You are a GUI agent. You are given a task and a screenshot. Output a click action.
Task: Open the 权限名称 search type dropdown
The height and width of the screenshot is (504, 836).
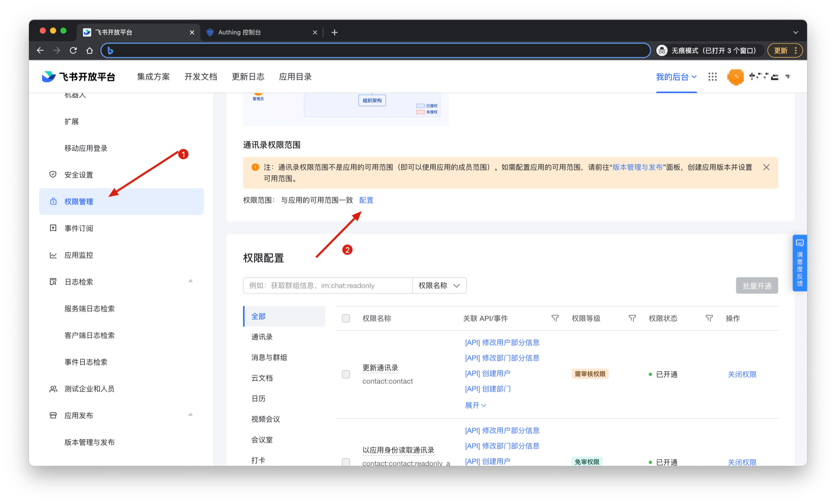pyautogui.click(x=439, y=286)
